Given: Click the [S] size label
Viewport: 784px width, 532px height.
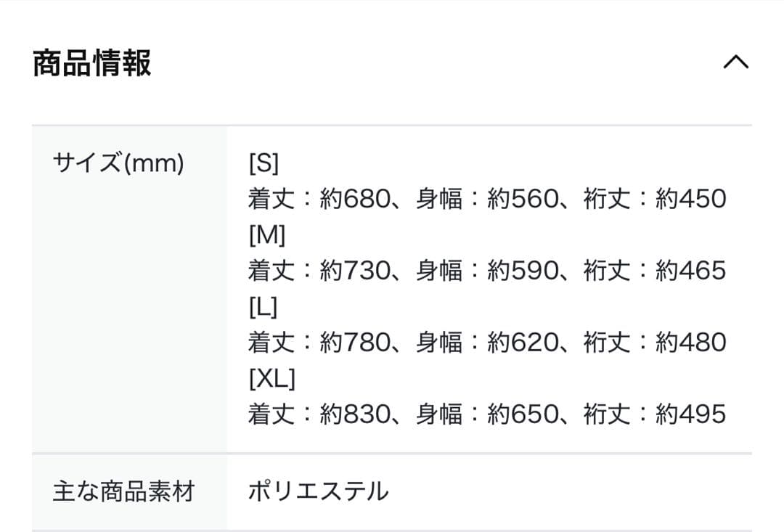Looking at the screenshot, I should tap(265, 163).
